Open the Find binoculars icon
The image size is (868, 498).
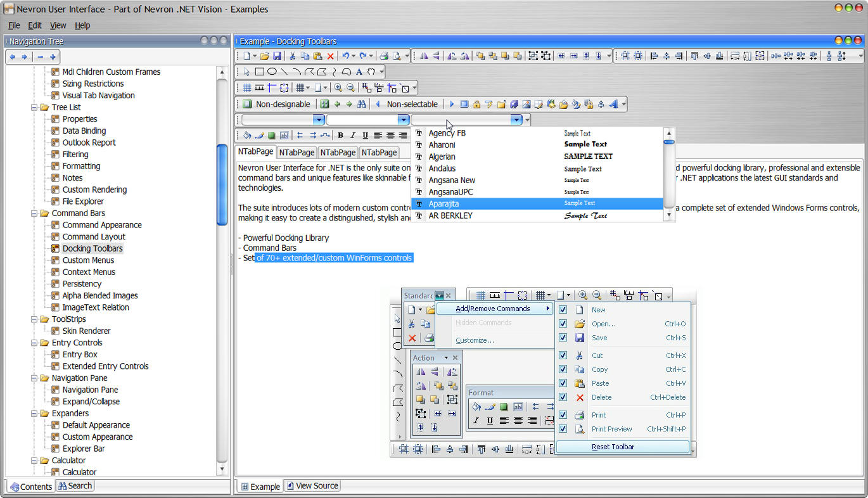pyautogui.click(x=362, y=104)
